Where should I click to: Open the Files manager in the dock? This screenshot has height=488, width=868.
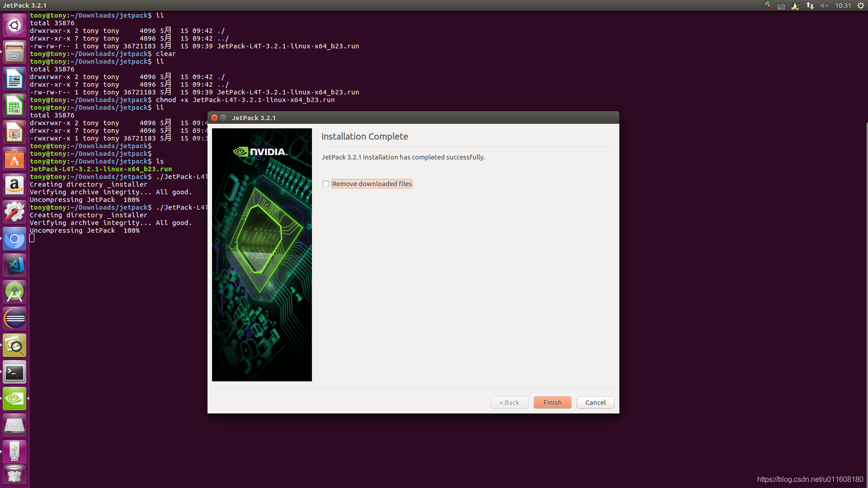point(14,52)
